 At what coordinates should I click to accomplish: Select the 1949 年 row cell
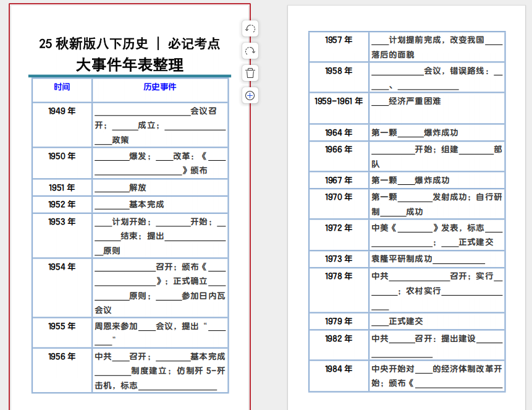point(62,111)
